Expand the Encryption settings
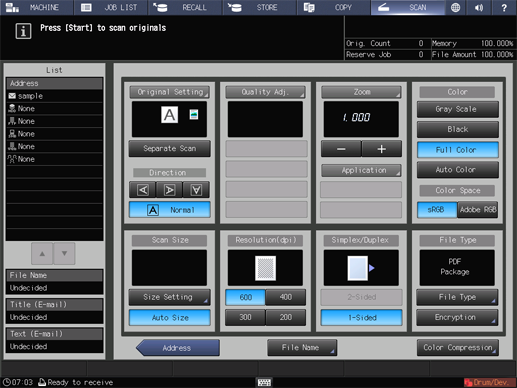This screenshot has height=388, width=517. [x=457, y=317]
